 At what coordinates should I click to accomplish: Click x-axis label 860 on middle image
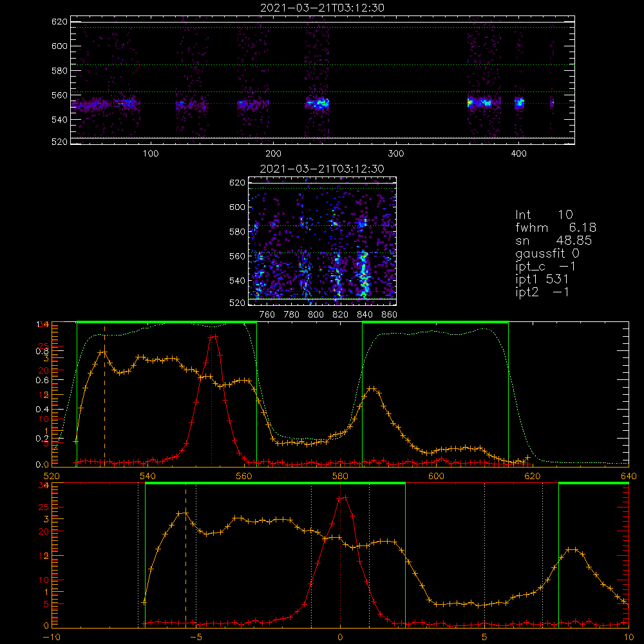(x=390, y=315)
